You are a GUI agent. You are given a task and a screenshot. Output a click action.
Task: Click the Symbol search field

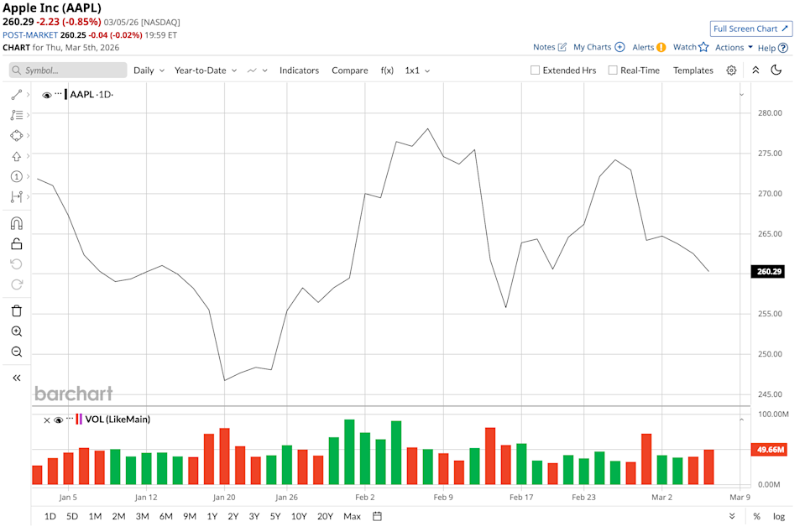[67, 70]
